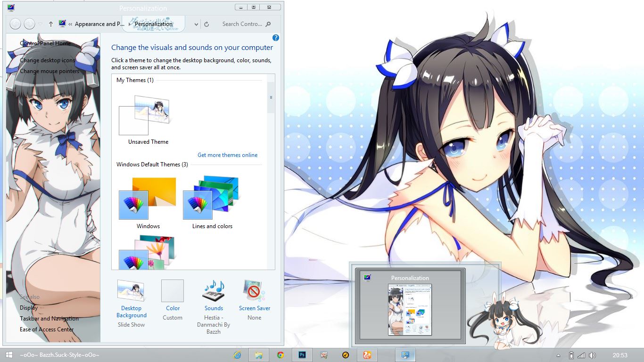Image resolution: width=644 pixels, height=362 pixels.
Task: Click the volume speaker tray icon
Action: click(x=592, y=355)
